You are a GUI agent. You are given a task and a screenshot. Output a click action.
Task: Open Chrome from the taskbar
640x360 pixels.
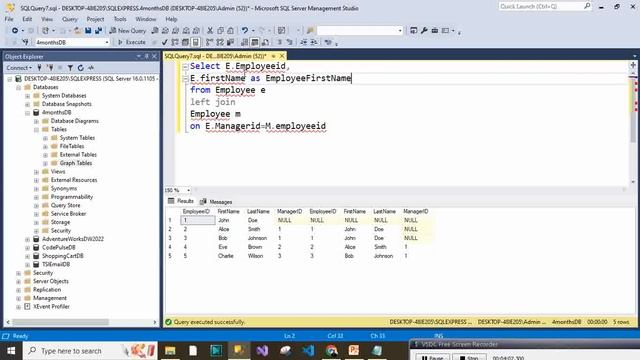pos(331,351)
